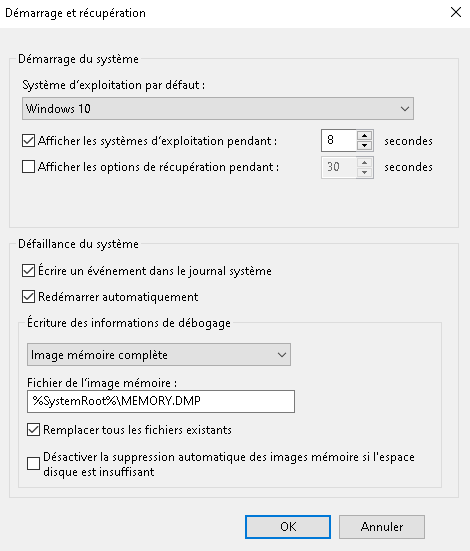The height and width of the screenshot is (551, 470).
Task: Decrease operating systems display time spinner down arrow
Action: pos(365,145)
